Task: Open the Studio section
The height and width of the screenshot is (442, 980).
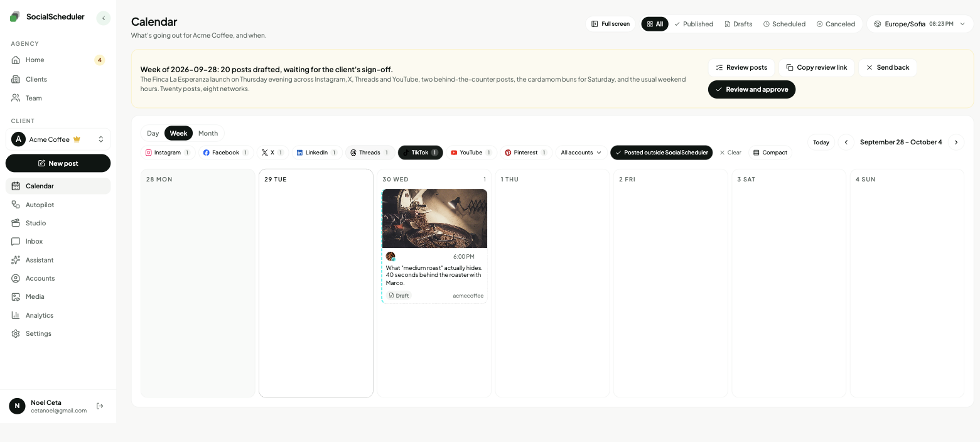Action: pos(58,223)
